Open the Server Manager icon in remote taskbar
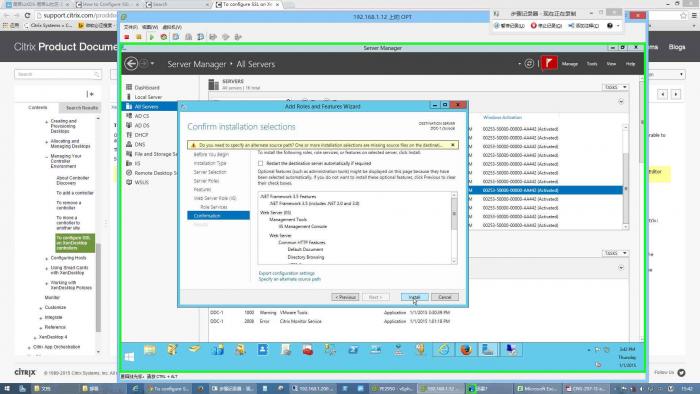The width and height of the screenshot is (700, 394). [x=488, y=350]
